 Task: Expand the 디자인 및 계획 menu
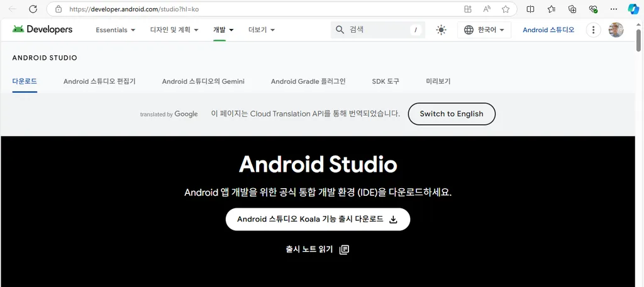pyautogui.click(x=174, y=30)
